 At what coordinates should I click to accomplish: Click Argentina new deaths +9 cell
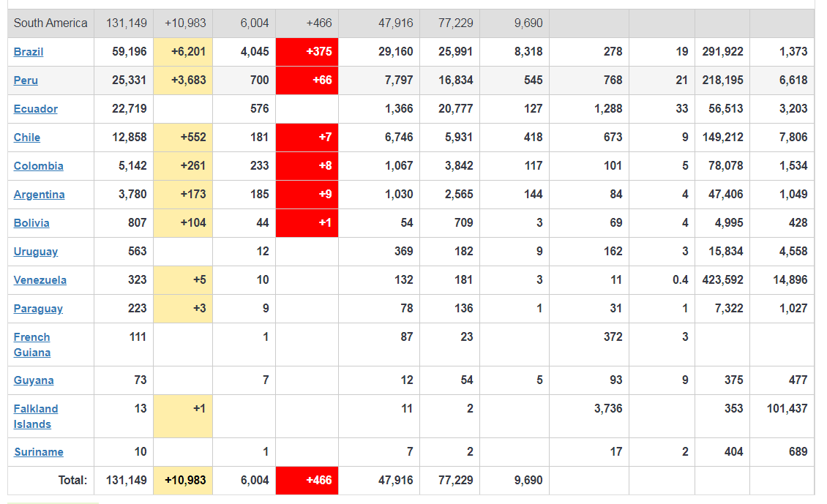click(x=307, y=194)
